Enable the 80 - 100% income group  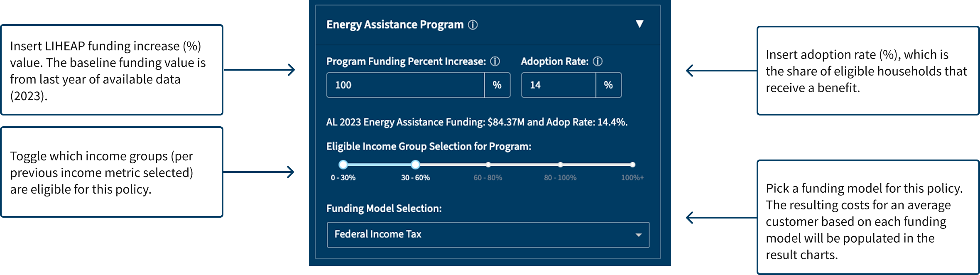coord(561,165)
